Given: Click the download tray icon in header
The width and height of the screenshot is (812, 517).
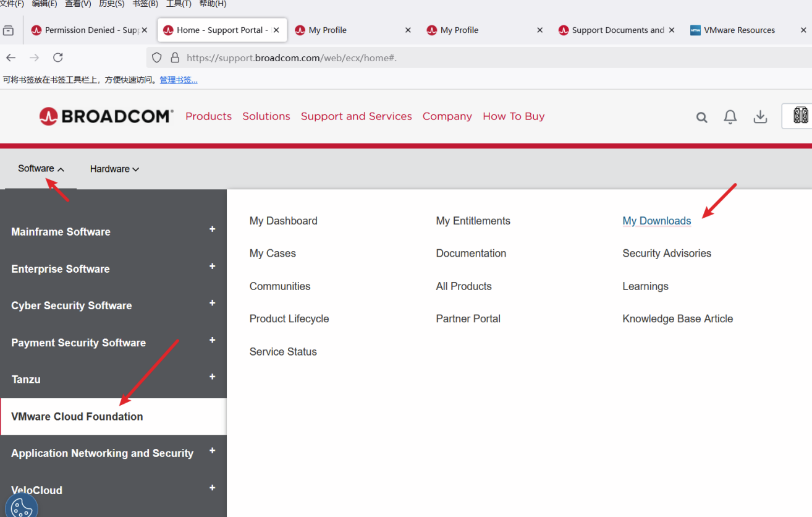Looking at the screenshot, I should pos(760,117).
